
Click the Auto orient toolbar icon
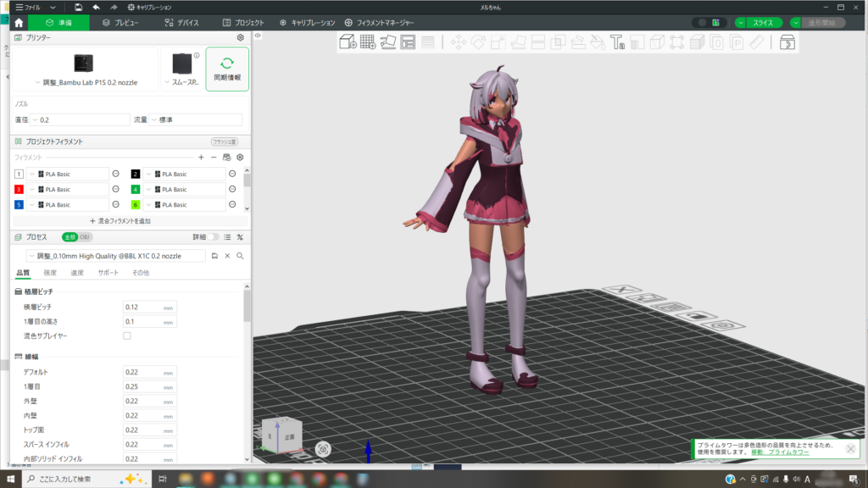click(388, 42)
